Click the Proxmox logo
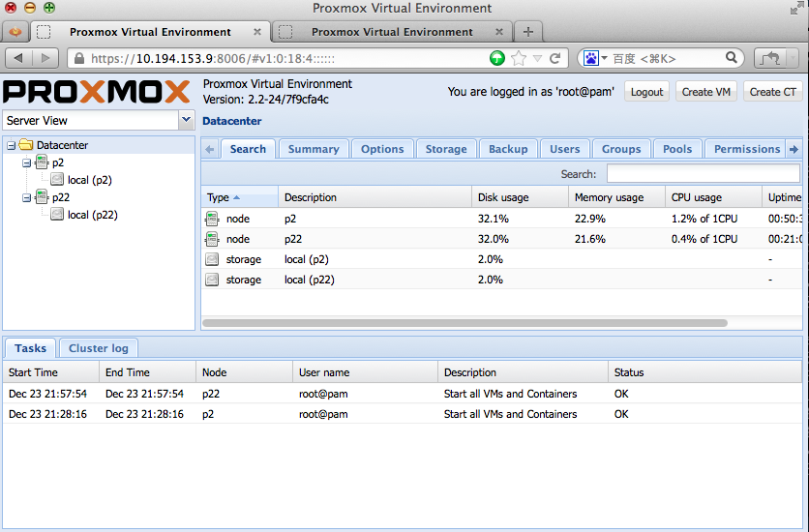Screen dimensions: 809x532 pyautogui.click(x=97, y=92)
